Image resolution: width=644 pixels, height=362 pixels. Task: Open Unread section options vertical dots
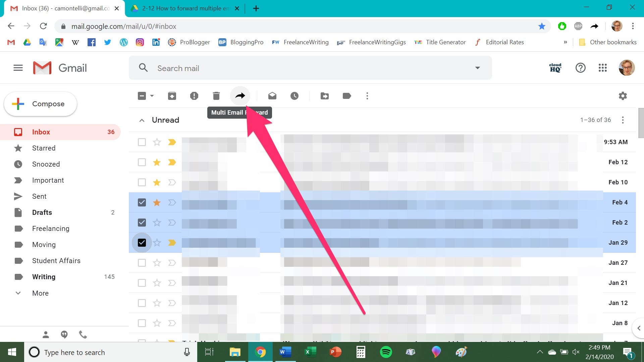(x=623, y=120)
